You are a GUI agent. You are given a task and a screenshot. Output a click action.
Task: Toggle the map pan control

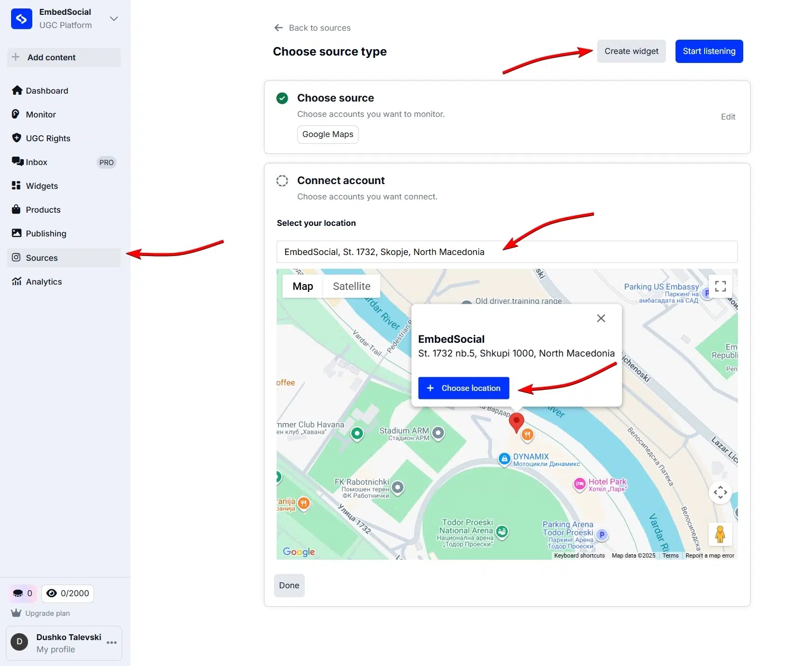(720, 492)
